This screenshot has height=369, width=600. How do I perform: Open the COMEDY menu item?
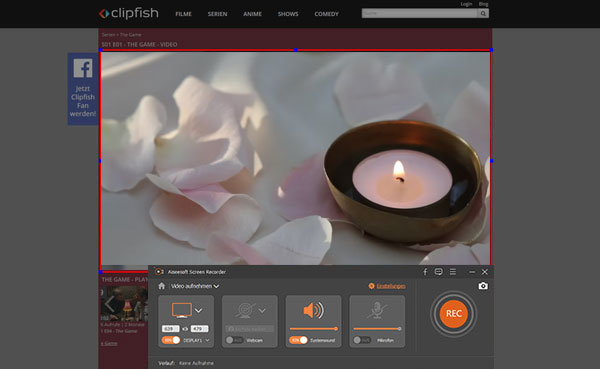point(326,14)
